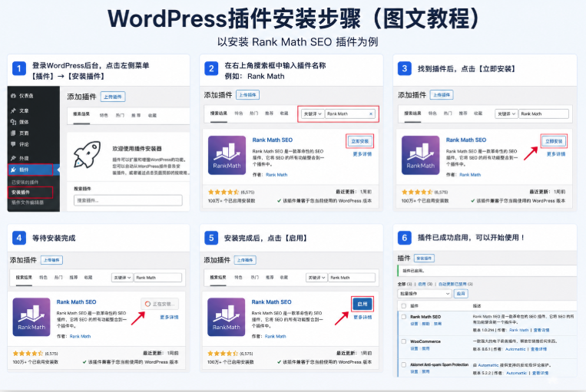Click the 评论 comment bubble icon in the sidebar
The height and width of the screenshot is (392, 586).
coord(14,144)
